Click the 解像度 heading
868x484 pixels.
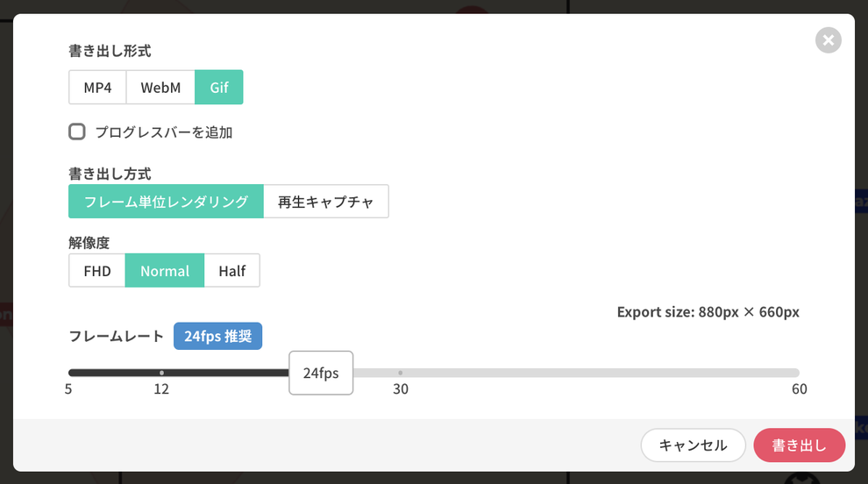(x=89, y=243)
